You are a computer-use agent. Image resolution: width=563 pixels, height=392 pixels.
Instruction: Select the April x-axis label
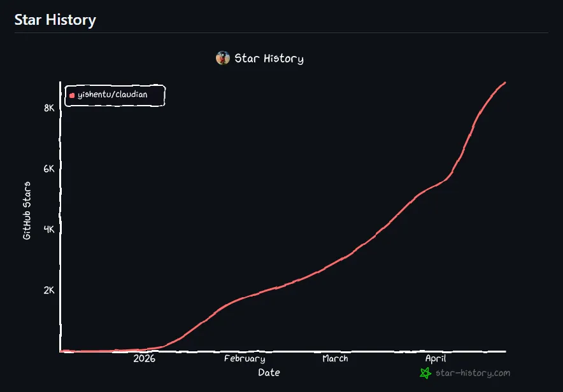point(436,359)
